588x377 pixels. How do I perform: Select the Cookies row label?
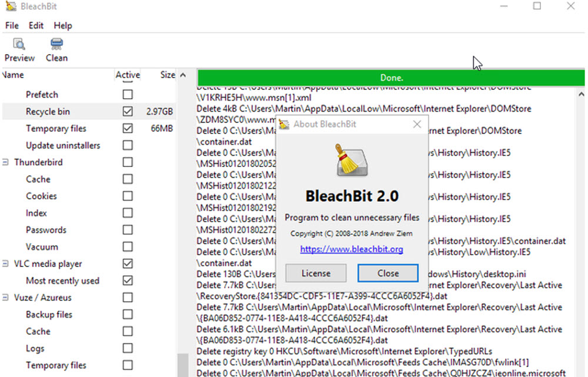[41, 196]
